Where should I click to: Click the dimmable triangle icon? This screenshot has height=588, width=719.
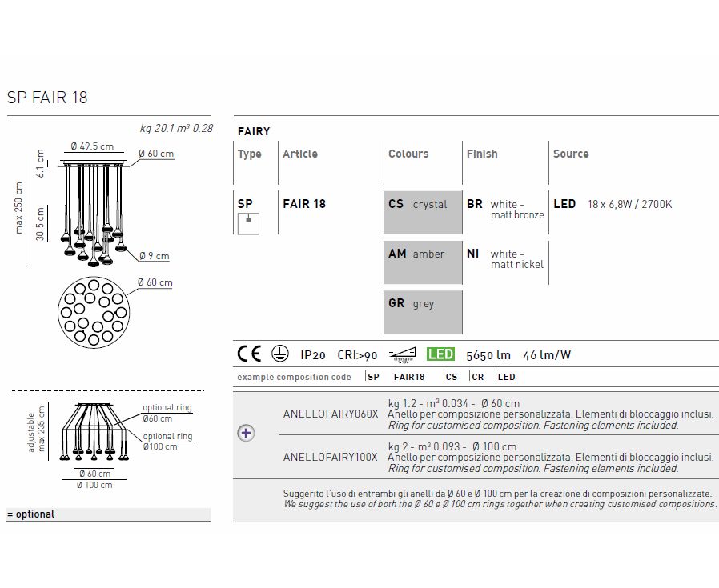click(401, 355)
